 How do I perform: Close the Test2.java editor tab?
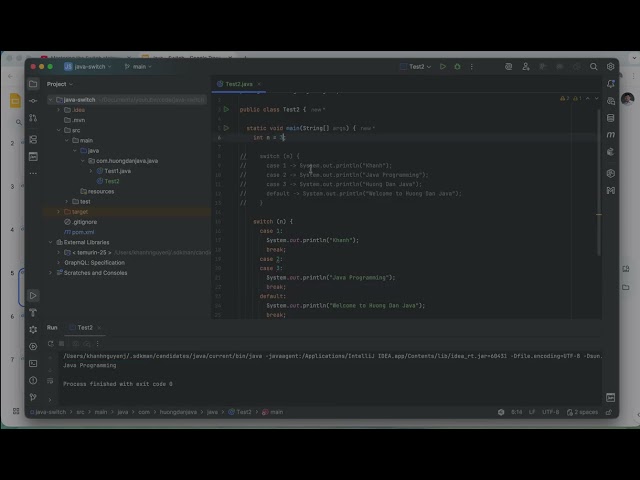click(259, 84)
